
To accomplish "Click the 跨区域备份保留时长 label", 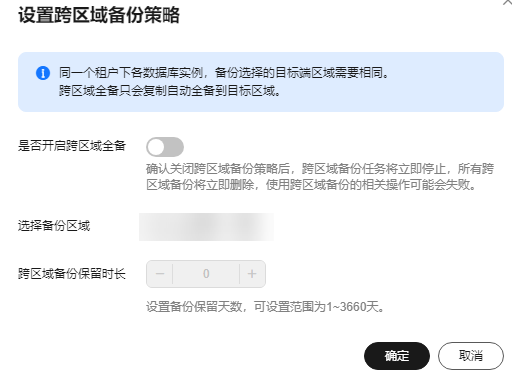I will pyautogui.click(x=72, y=274).
